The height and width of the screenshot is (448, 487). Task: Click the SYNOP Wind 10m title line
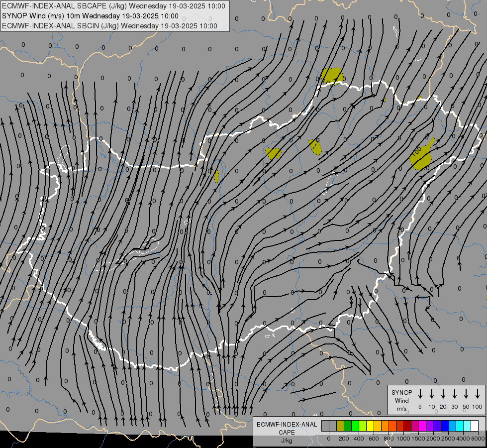90,16
